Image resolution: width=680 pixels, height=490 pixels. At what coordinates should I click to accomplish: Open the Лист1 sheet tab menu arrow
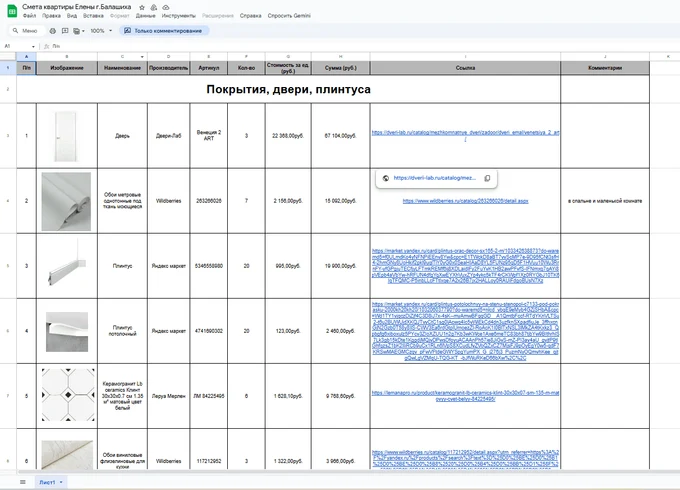[61, 482]
